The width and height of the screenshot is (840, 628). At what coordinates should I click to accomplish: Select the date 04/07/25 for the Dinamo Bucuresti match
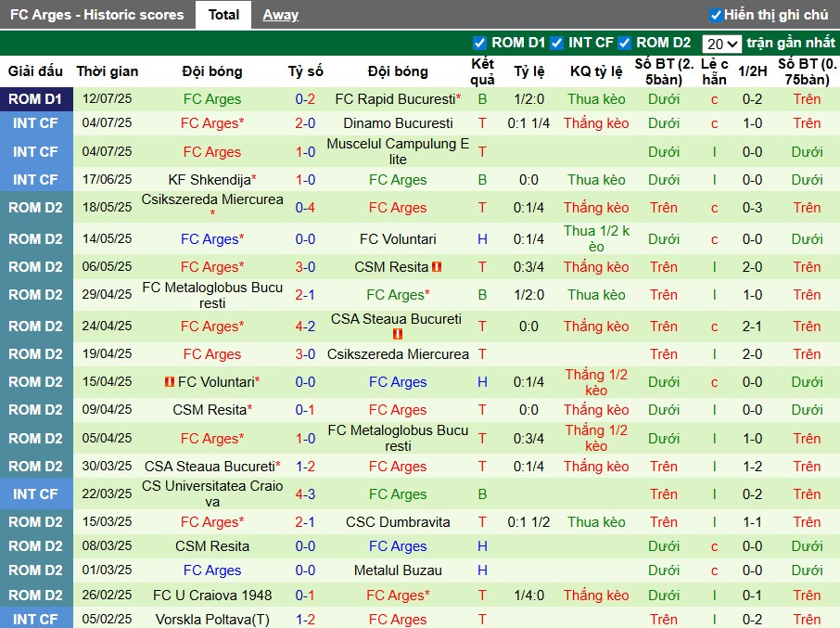[x=108, y=123]
